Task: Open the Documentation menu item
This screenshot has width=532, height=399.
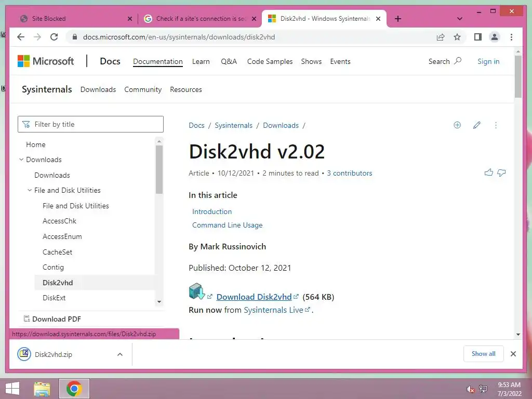Action: pos(158,61)
